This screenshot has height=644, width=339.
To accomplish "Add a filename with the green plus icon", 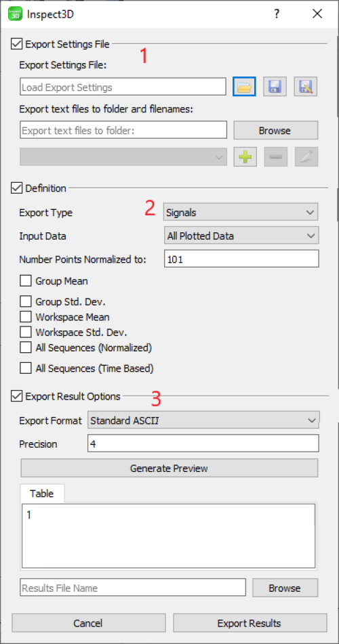I will [245, 157].
